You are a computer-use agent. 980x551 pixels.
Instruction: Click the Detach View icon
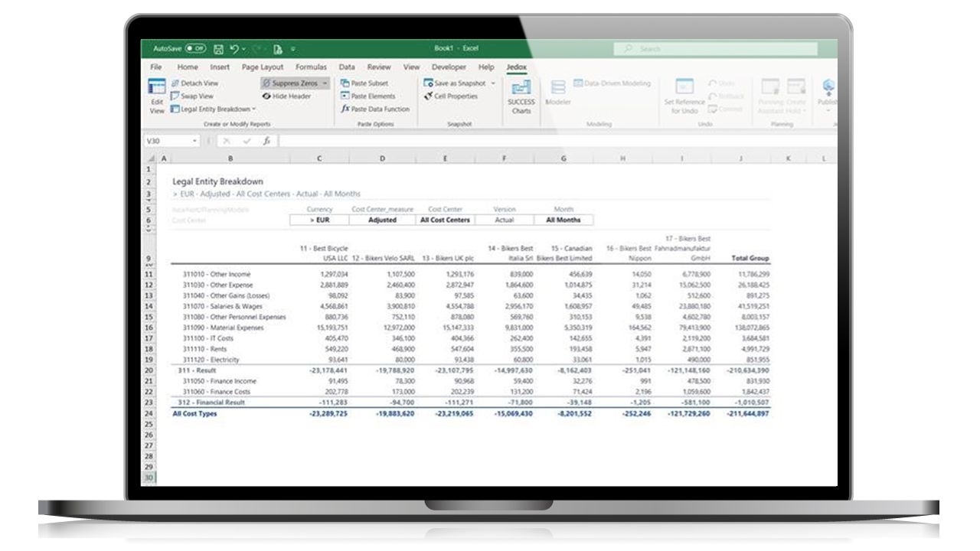175,83
